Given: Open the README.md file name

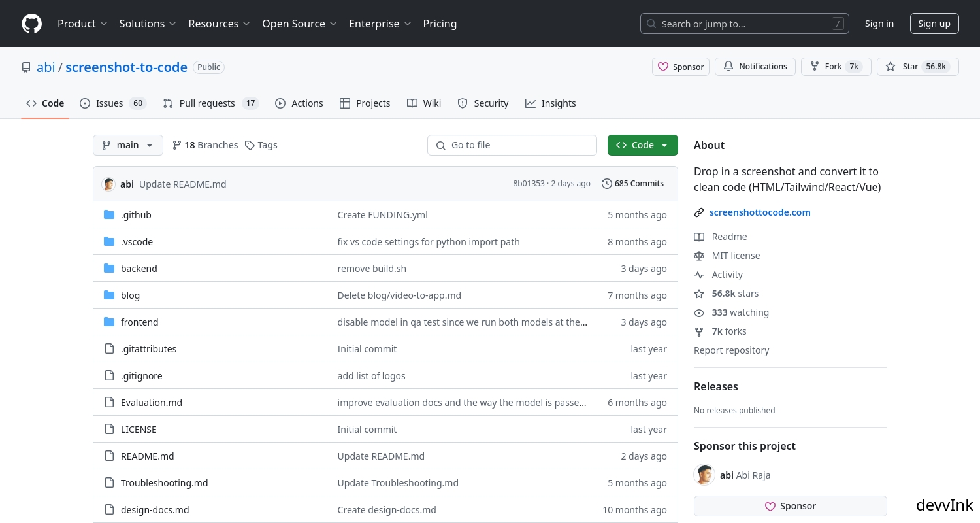Looking at the screenshot, I should point(148,456).
